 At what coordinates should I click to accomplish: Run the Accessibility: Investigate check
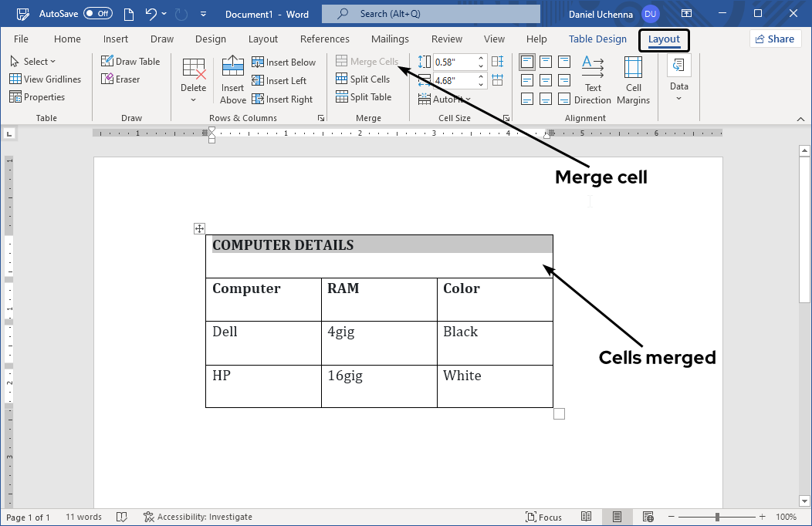(x=199, y=517)
